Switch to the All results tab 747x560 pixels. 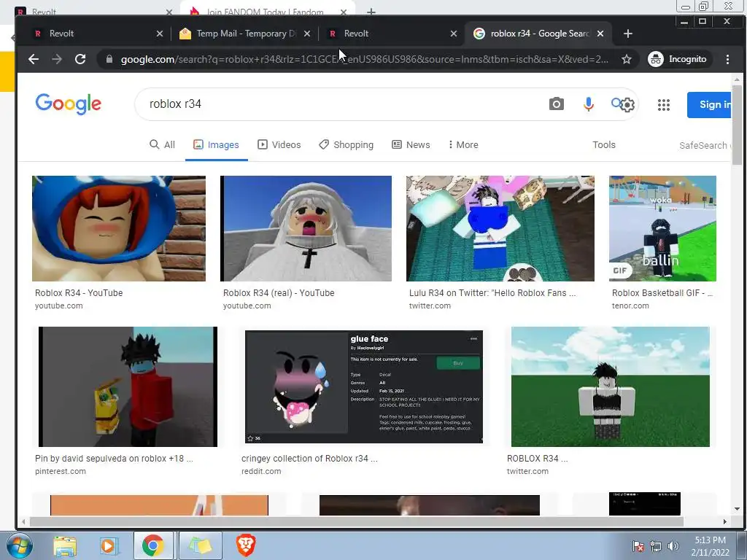[163, 145]
